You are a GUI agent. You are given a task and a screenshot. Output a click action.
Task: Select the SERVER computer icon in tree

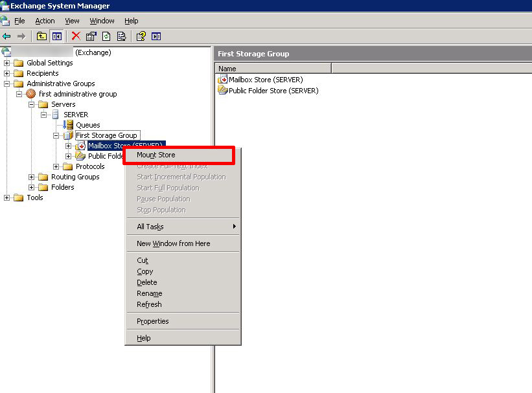point(56,115)
